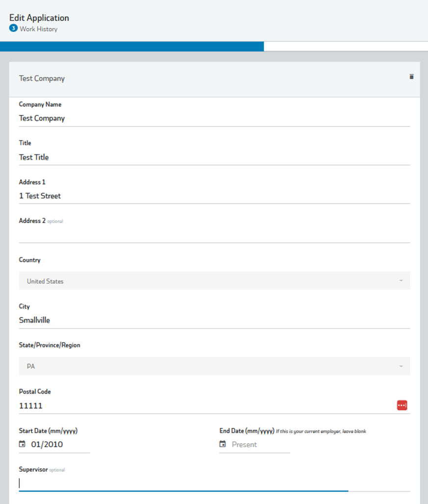The image size is (428, 504).
Task: Collapse the Test Company panel header
Action: [x=196, y=78]
